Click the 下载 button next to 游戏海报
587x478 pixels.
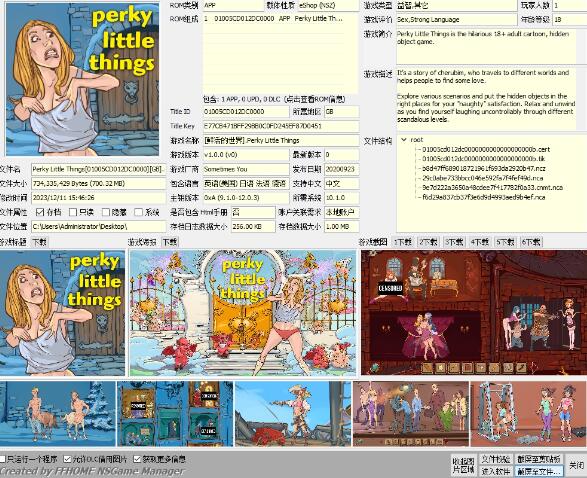click(x=170, y=242)
